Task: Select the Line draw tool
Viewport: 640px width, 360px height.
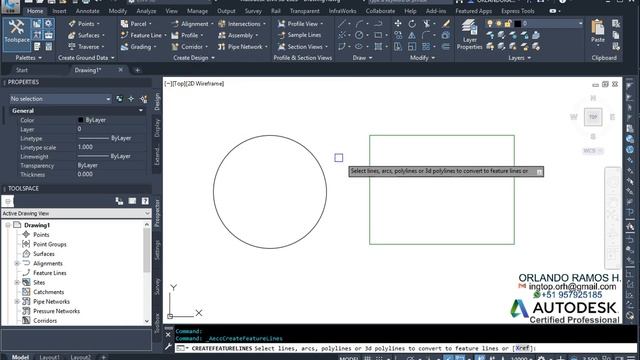Action: point(342,24)
